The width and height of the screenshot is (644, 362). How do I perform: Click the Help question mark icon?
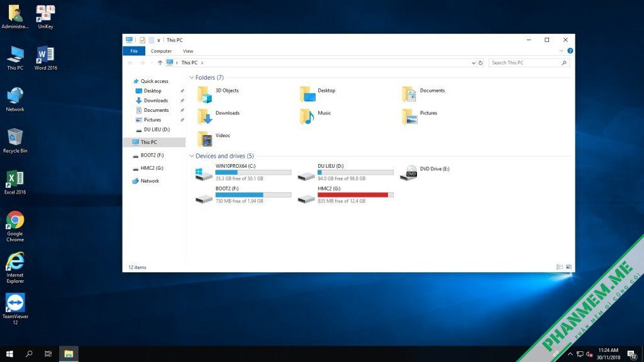[x=570, y=51]
